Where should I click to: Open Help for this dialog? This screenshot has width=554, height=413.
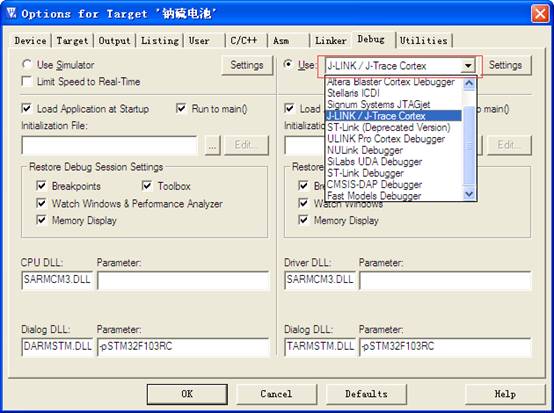pos(505,394)
